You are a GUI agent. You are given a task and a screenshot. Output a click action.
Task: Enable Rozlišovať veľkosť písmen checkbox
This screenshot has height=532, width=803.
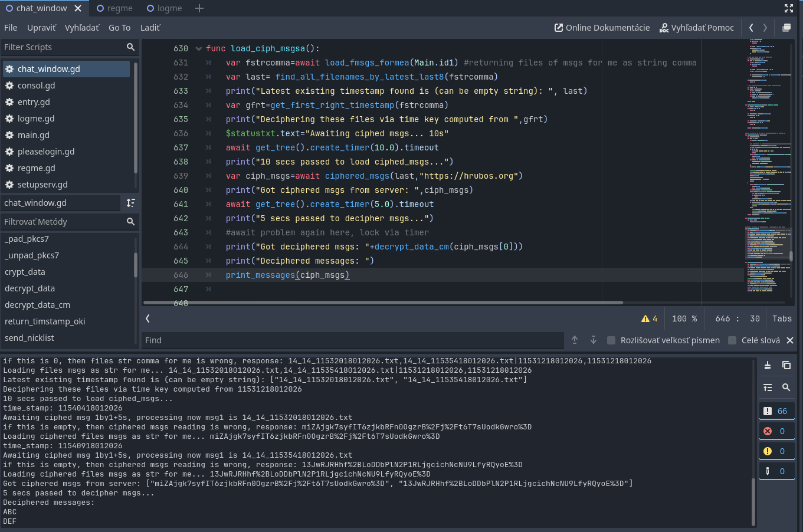[x=611, y=340]
